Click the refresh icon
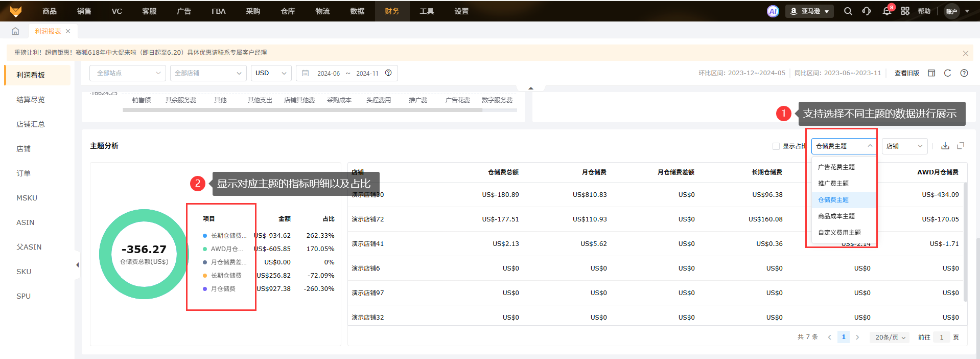The image size is (980, 359). (x=947, y=73)
